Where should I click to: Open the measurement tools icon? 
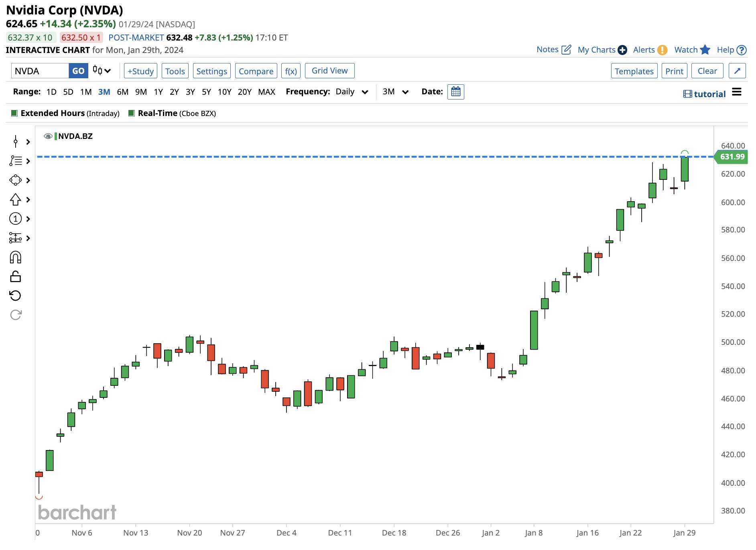pos(16,238)
